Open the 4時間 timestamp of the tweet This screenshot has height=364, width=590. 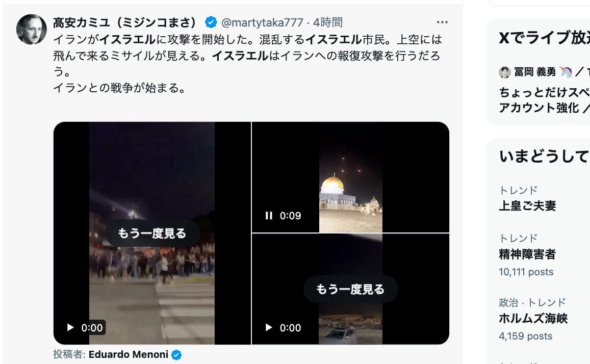328,22
